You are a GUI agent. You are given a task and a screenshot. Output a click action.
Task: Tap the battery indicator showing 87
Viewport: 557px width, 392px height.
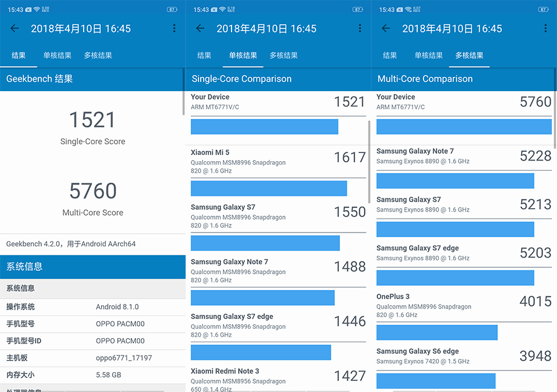(x=172, y=9)
